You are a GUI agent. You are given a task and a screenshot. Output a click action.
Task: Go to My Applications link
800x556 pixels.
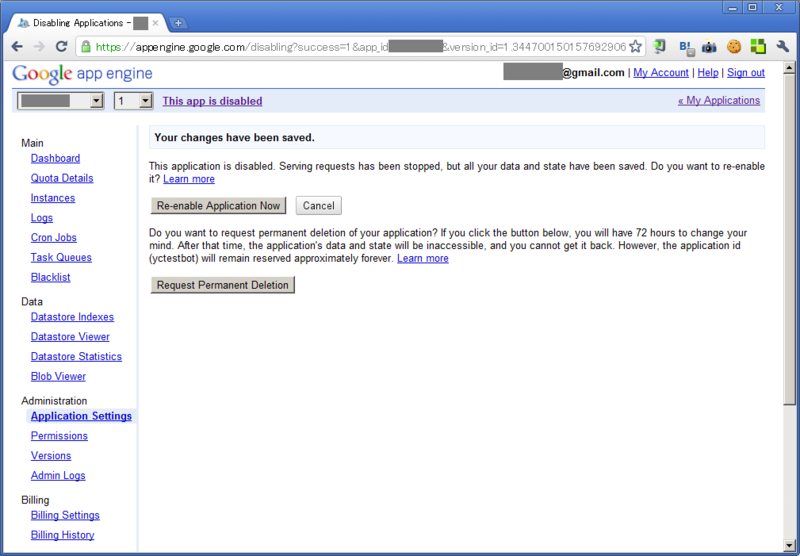(719, 100)
